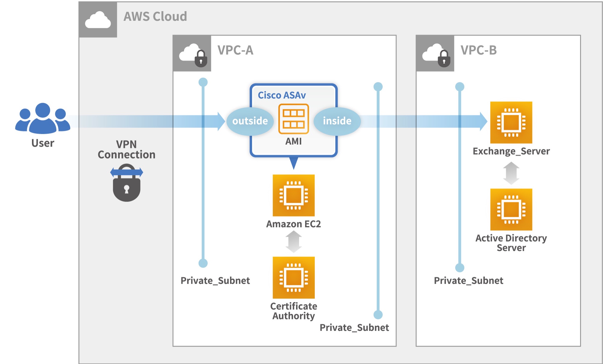
Task: Select the 'AWS Cloud' label
Action: (155, 17)
